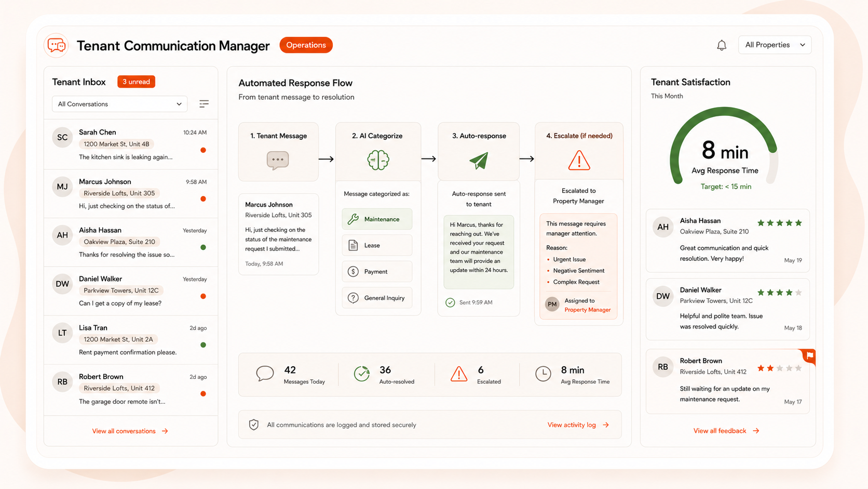This screenshot has width=868, height=489.
Task: Click the Auto-resolved check circle icon
Action: click(x=362, y=374)
